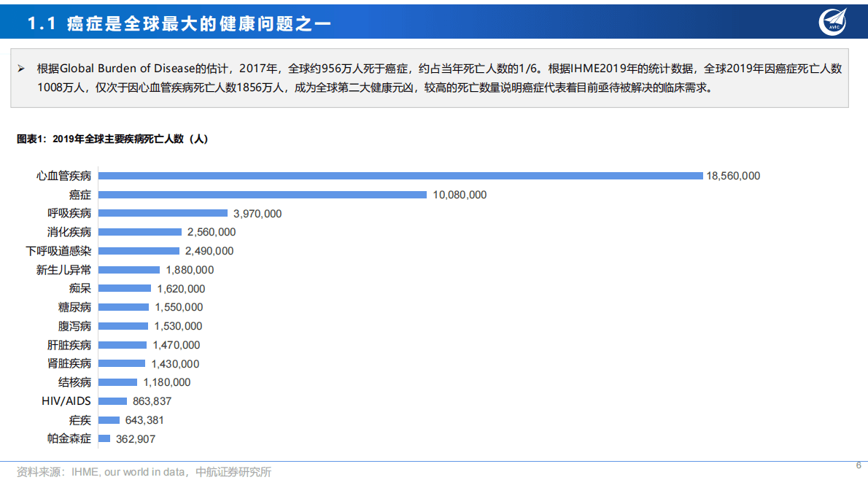
Task: Select the 10,080,000 value label
Action: pos(460,195)
